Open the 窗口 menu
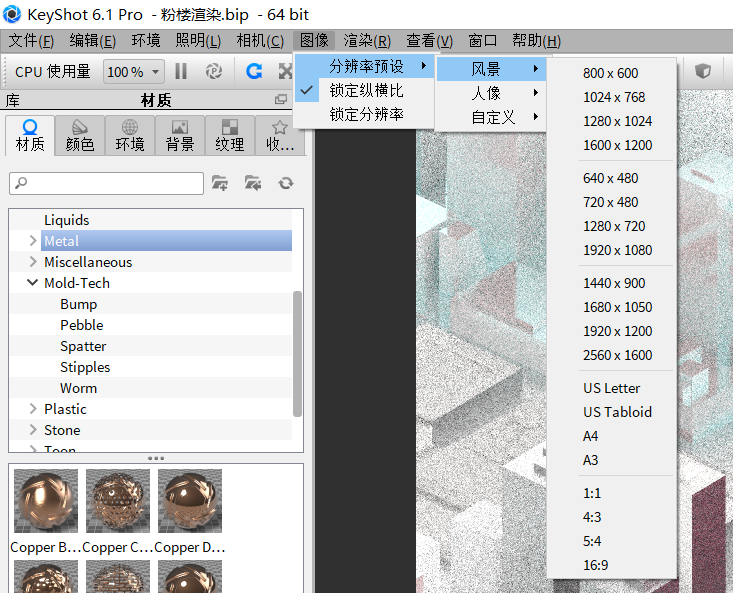The height and width of the screenshot is (593, 733). click(x=482, y=41)
